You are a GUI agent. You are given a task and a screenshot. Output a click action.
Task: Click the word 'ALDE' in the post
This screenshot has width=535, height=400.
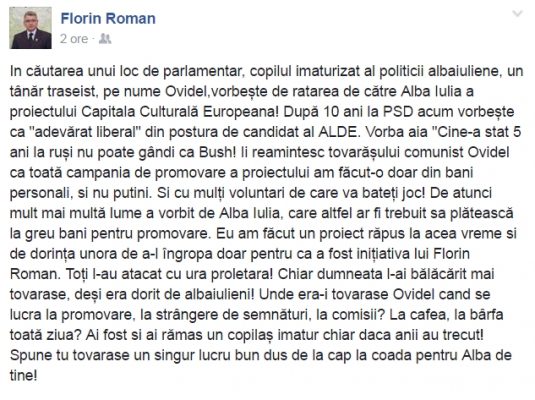pos(337,132)
